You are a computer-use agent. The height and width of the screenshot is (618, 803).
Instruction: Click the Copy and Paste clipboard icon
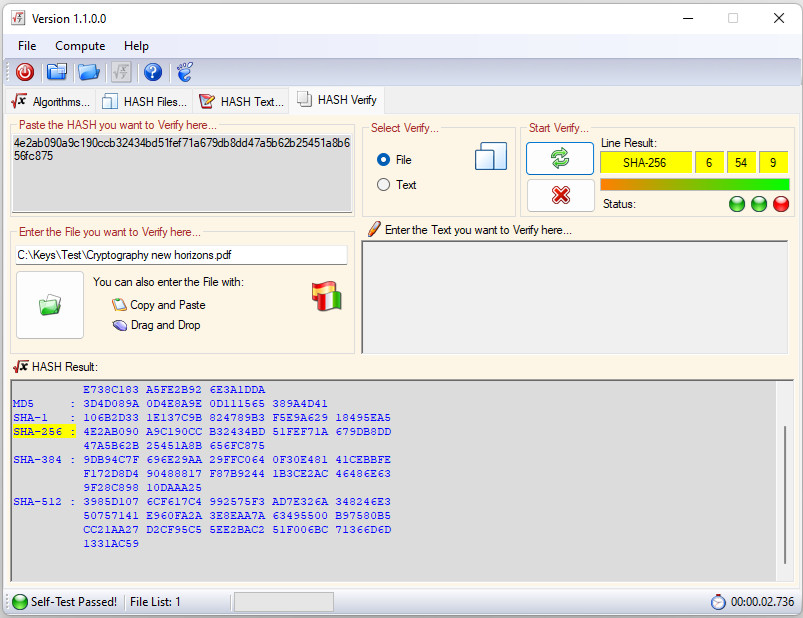point(119,305)
